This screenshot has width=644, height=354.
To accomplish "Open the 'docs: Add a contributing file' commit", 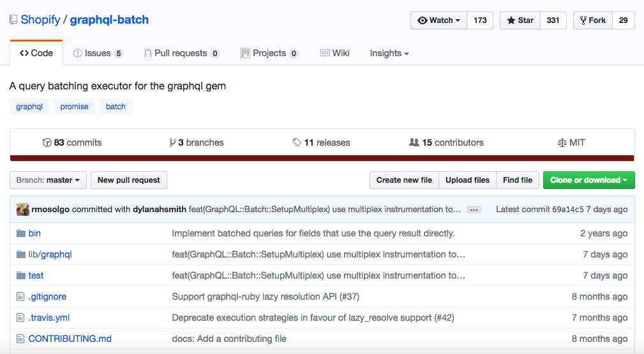I will click(229, 339).
